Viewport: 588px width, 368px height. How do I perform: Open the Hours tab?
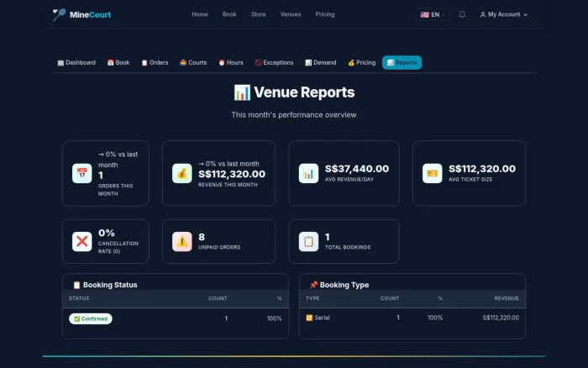coord(231,63)
